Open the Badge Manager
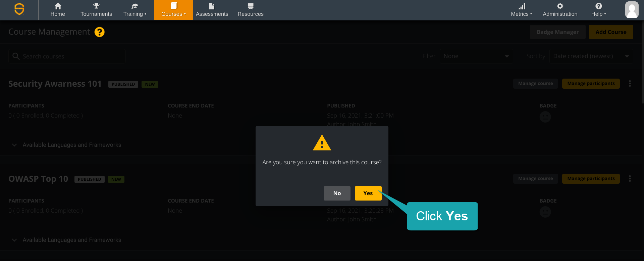Viewport: 644px width, 261px height. (558, 32)
